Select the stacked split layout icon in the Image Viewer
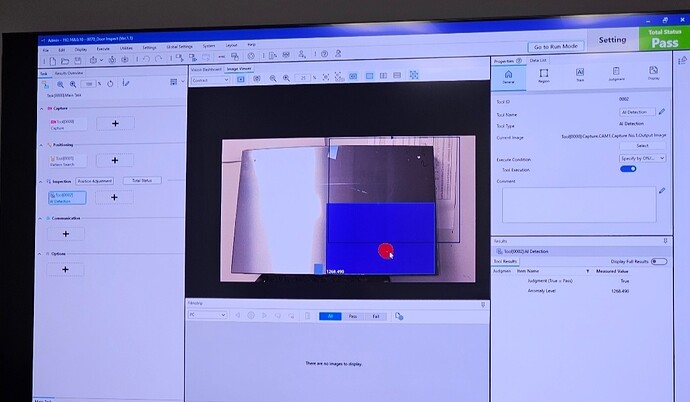Image resolution: width=690 pixels, height=402 pixels. click(x=397, y=75)
